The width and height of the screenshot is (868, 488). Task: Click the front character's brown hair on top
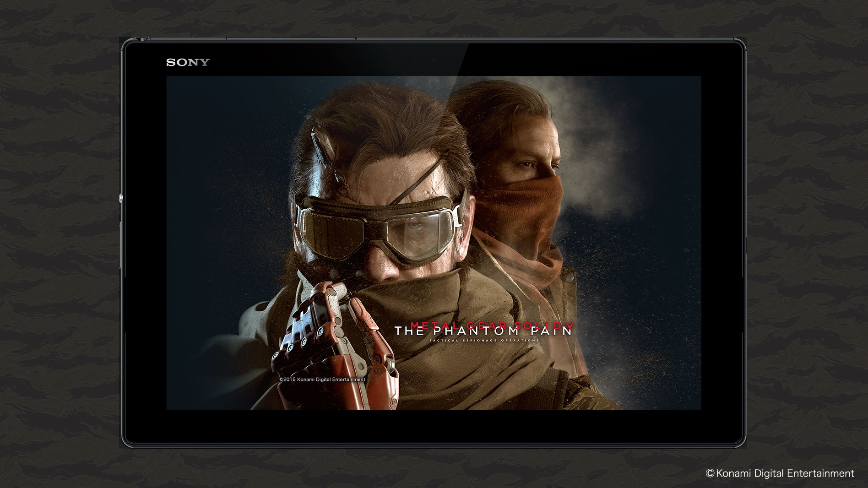pos(389,110)
